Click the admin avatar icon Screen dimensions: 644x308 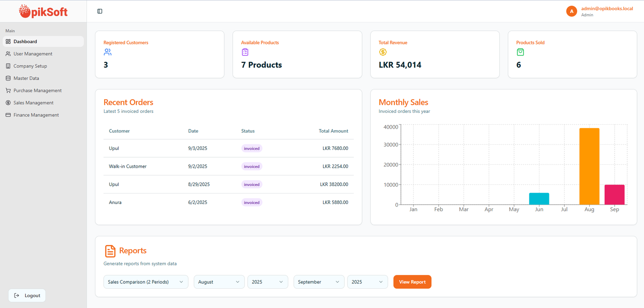click(x=571, y=11)
